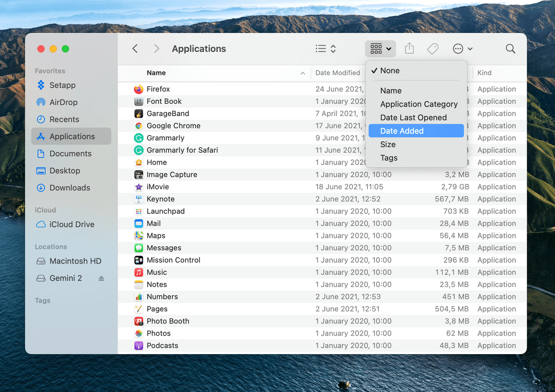Screen dimensions: 555x392
Task: Open Downloads in the sidebar
Action: [x=71, y=188]
